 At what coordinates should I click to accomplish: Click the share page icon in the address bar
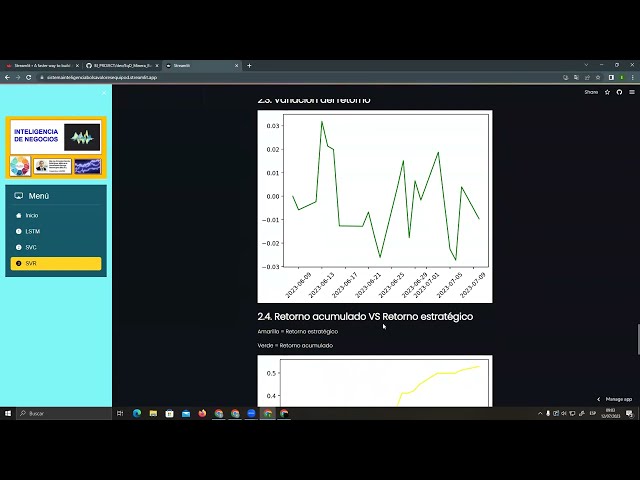coord(587,77)
